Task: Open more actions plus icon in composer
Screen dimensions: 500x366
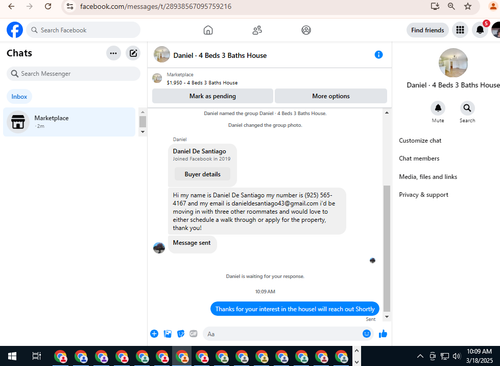Action: [154, 334]
